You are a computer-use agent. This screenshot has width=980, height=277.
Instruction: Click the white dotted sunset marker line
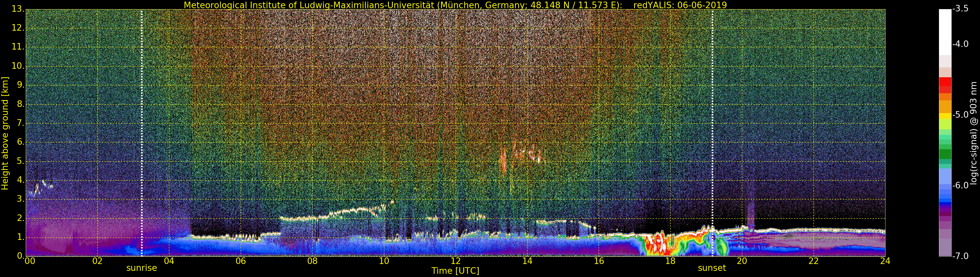[x=712, y=133]
